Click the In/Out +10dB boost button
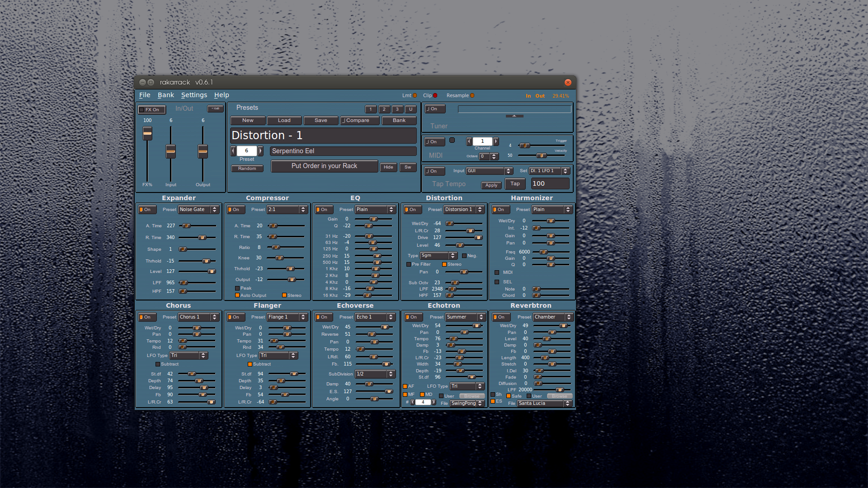The width and height of the screenshot is (868, 488). coord(215,109)
